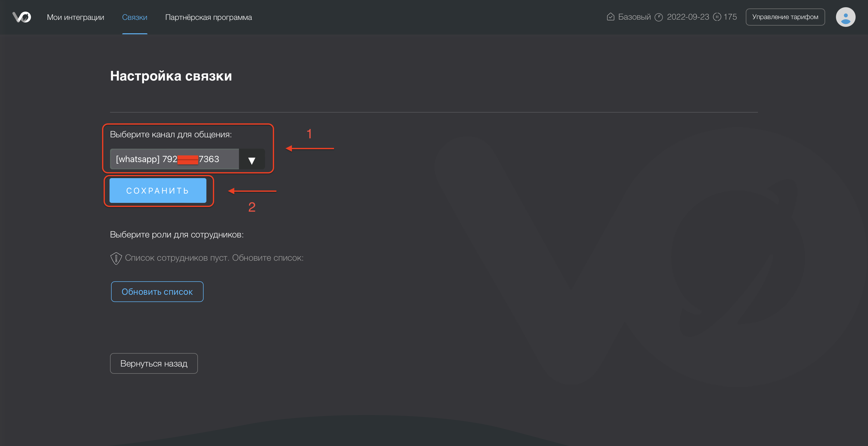Click Вернуться назад button

tap(154, 363)
